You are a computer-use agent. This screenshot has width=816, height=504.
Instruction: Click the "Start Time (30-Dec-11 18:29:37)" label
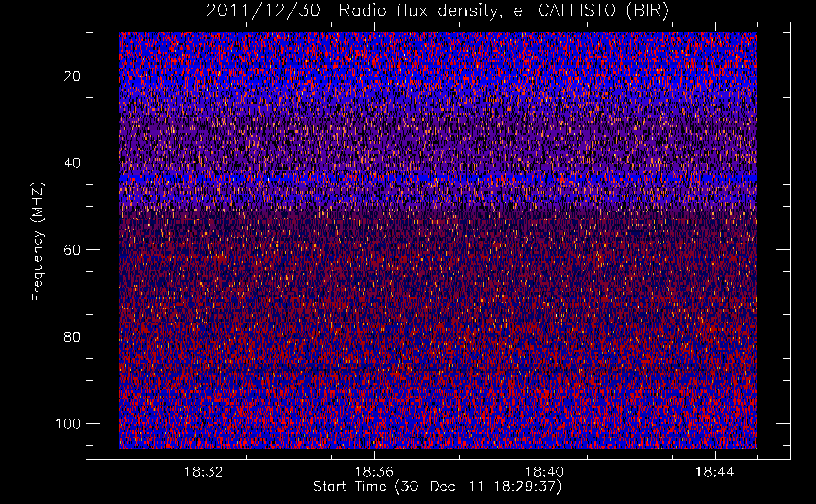[437, 487]
